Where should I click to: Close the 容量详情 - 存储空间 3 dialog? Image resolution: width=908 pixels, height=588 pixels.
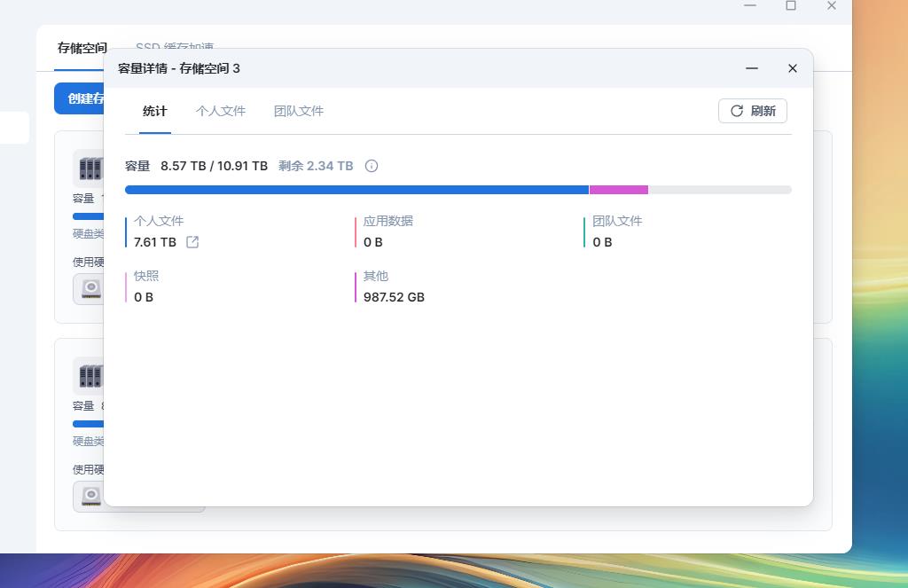click(792, 68)
